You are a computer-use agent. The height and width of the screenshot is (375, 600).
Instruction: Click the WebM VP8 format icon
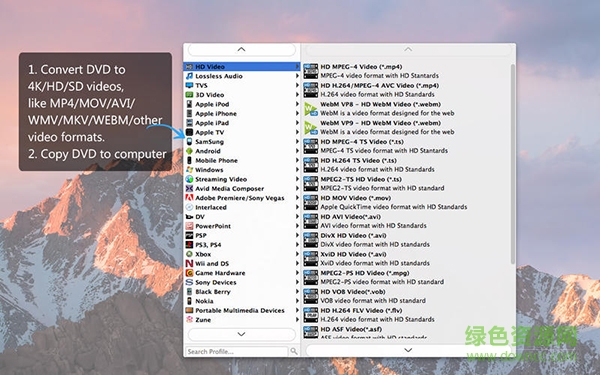(x=311, y=109)
